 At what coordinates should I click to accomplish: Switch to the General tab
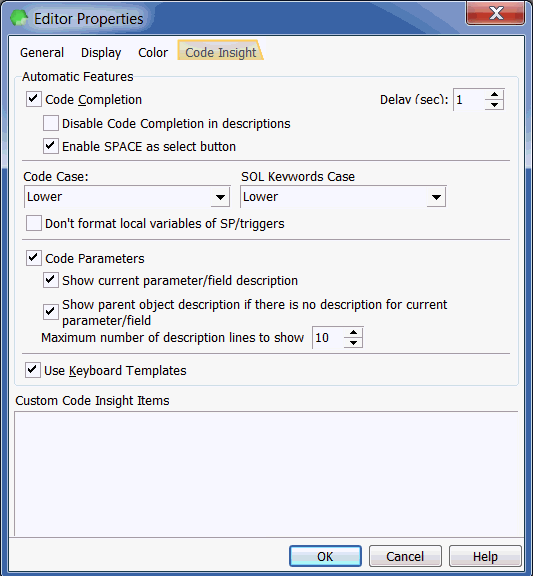[x=42, y=53]
